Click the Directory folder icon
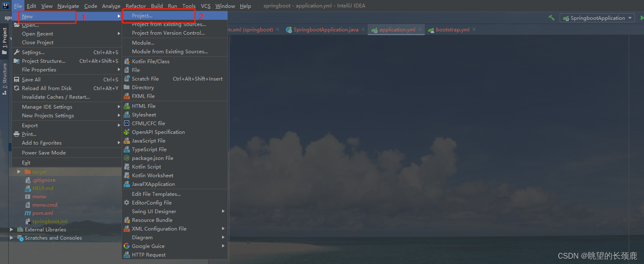 click(127, 87)
